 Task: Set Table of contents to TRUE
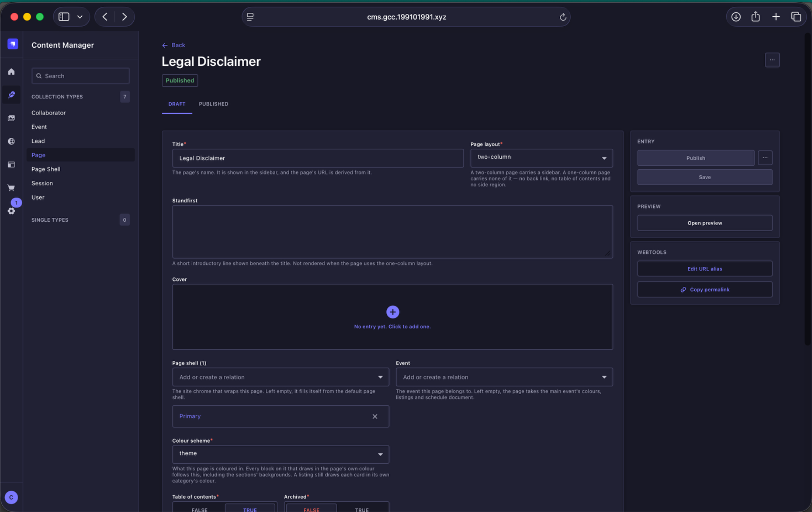click(250, 509)
